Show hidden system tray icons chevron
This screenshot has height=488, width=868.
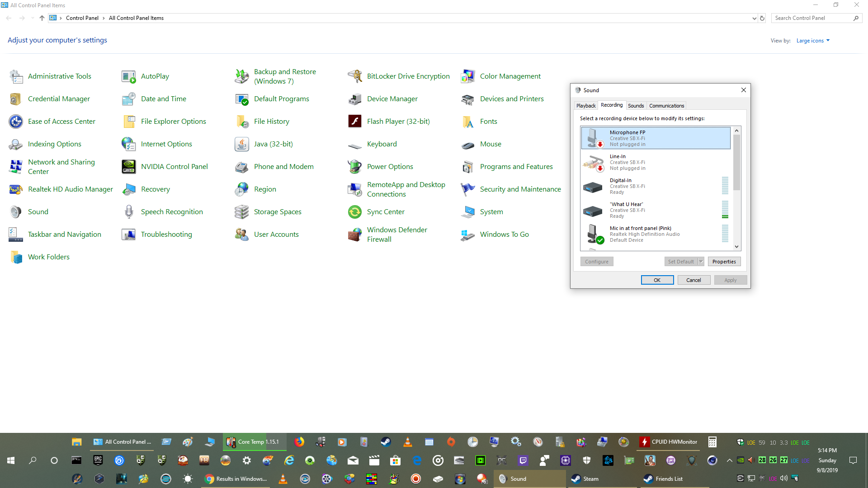coord(729,460)
